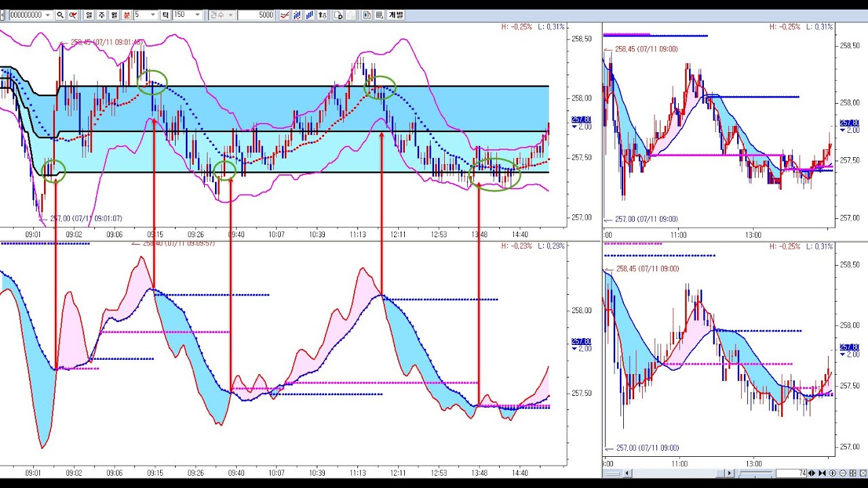This screenshot has width=868, height=488.
Task: Click the greyed document icon in toolbar
Action: point(351,15)
